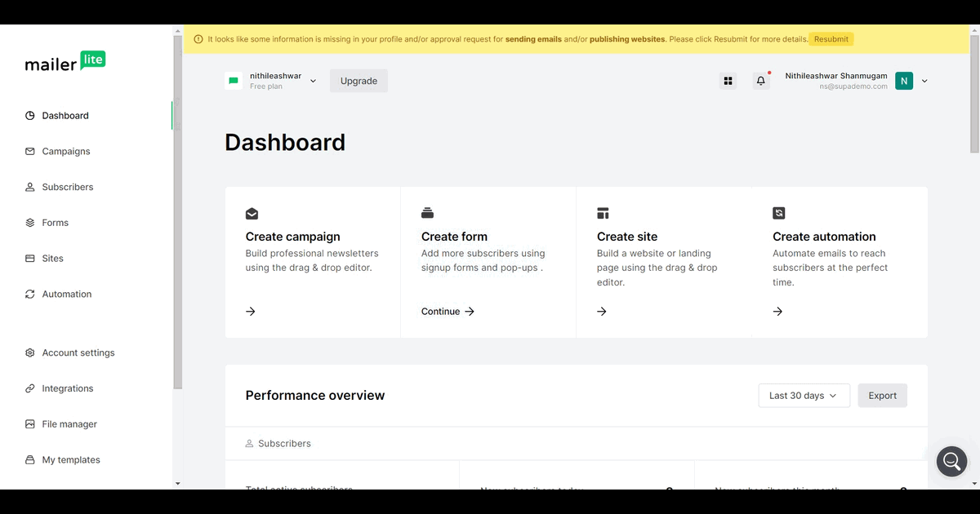Click the arrow under Create site
This screenshot has height=514, width=980.
[x=602, y=312]
